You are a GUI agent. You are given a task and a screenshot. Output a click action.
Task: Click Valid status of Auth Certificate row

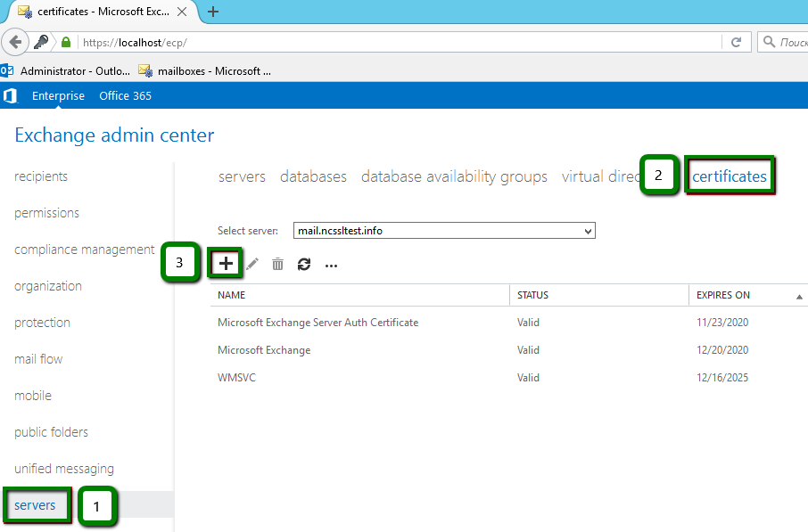click(x=528, y=323)
